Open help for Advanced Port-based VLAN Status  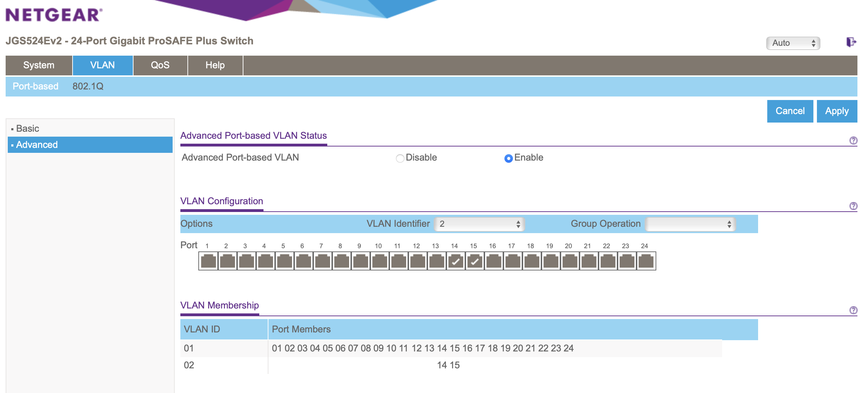click(853, 141)
